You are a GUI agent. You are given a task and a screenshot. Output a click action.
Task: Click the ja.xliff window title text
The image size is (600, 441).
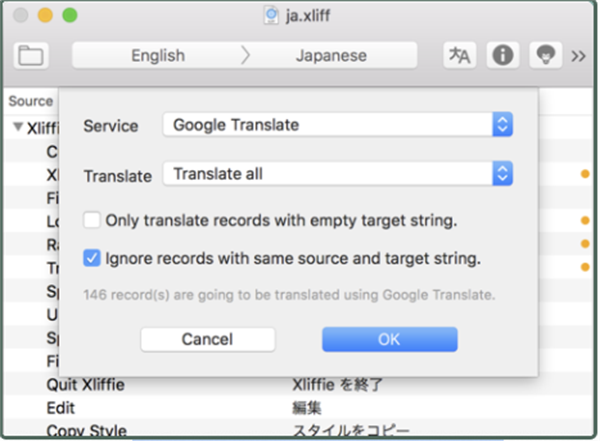click(308, 16)
